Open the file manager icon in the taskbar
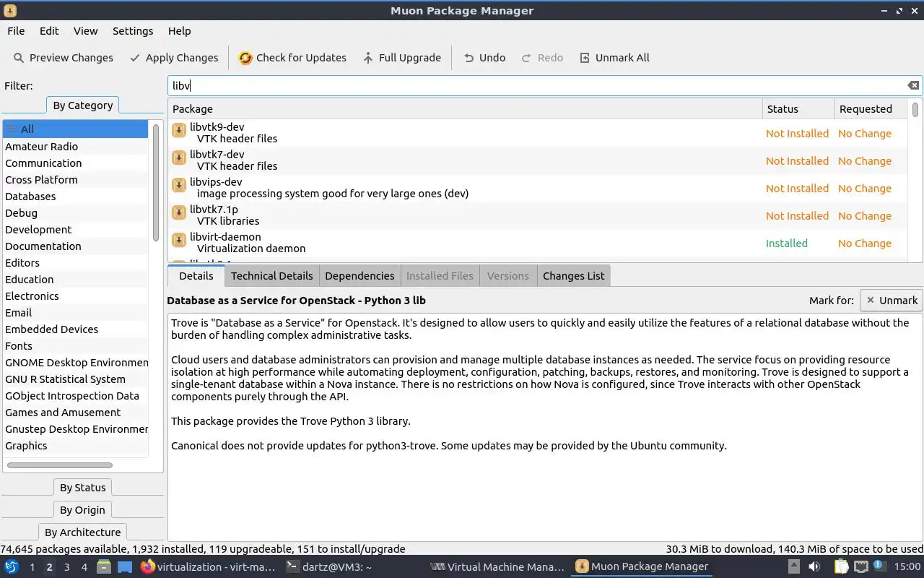Image resolution: width=924 pixels, height=578 pixels. [x=103, y=567]
